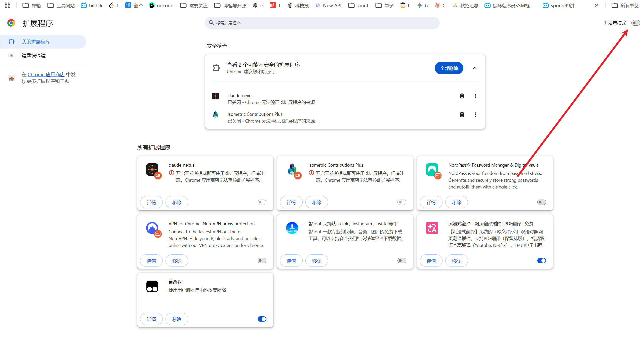Click the 全部删除 button
The height and width of the screenshot is (342, 644).
pyautogui.click(x=449, y=68)
